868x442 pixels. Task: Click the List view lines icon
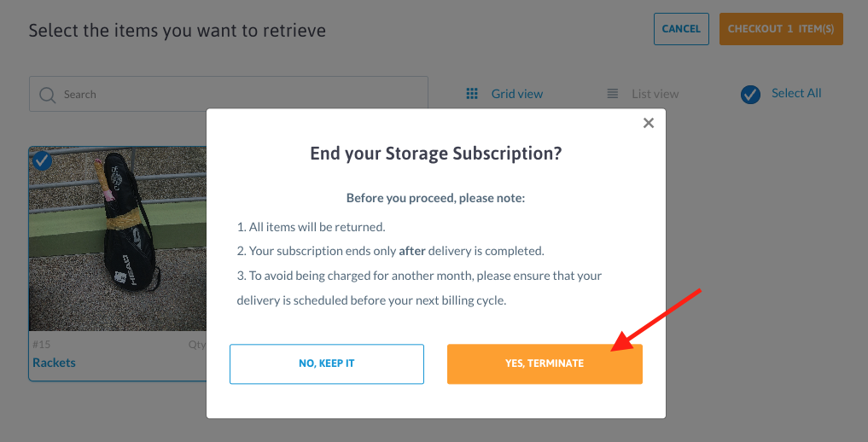pyautogui.click(x=612, y=94)
